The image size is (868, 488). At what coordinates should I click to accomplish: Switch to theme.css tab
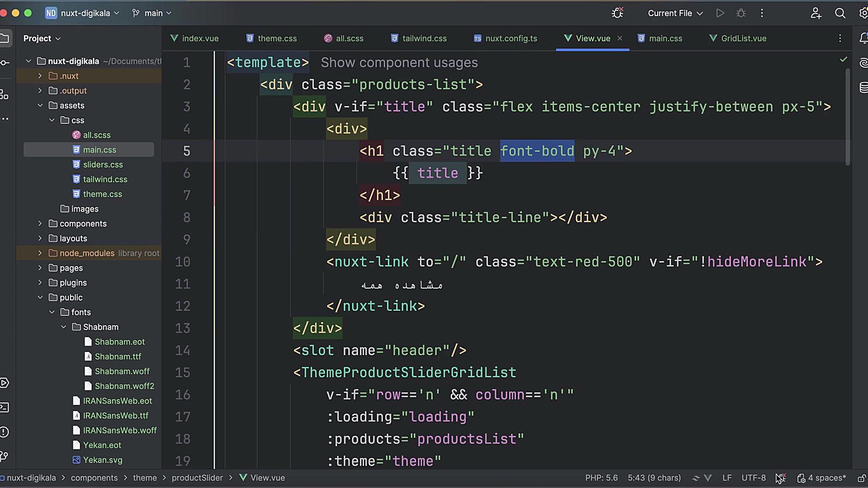[x=271, y=38]
